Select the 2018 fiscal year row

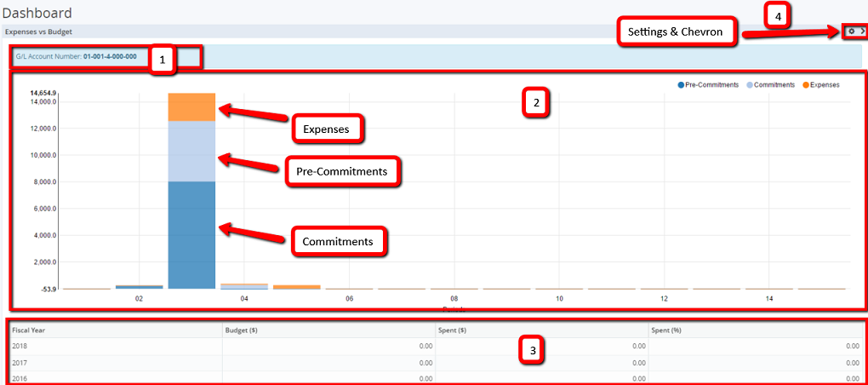coord(22,346)
